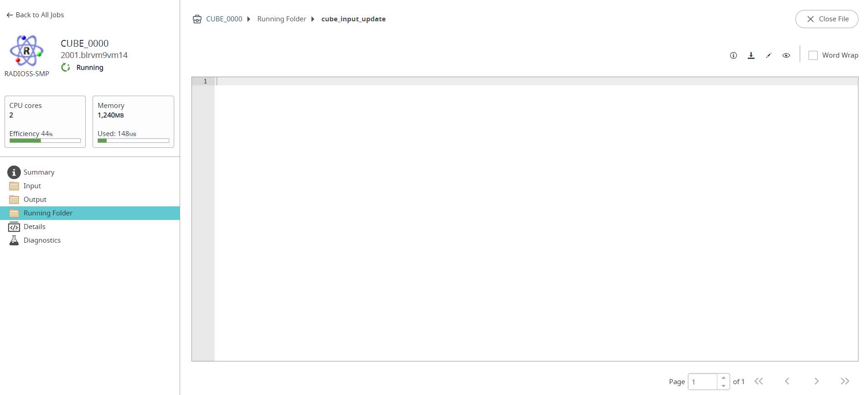Click the Diagnostics flask icon
This screenshot has height=395, width=868.
[14, 240]
